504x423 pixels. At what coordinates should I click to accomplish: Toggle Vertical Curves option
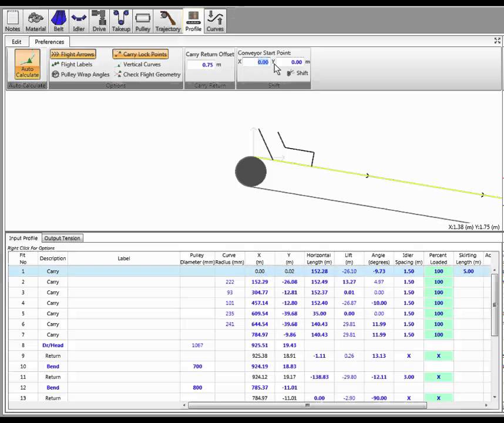[x=138, y=64]
